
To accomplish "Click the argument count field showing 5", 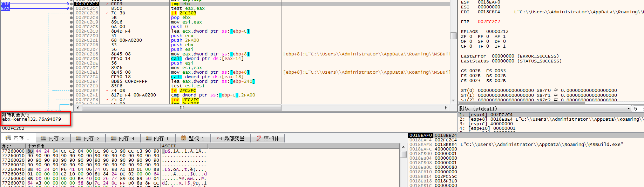I will 637,109.
